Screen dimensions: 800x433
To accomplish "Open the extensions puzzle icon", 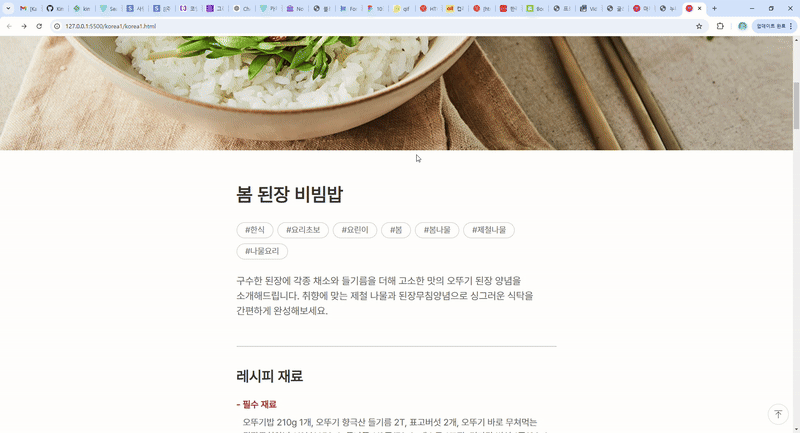I will [x=720, y=26].
